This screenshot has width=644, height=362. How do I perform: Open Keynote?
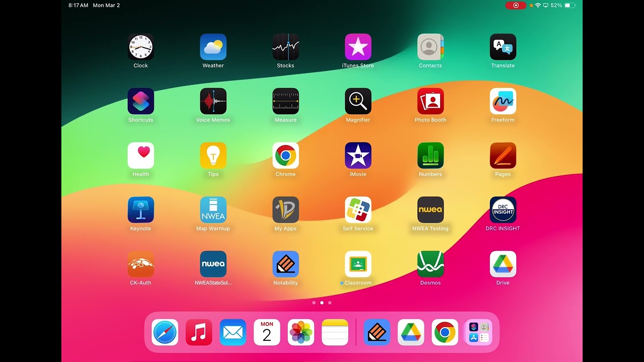pos(141,210)
